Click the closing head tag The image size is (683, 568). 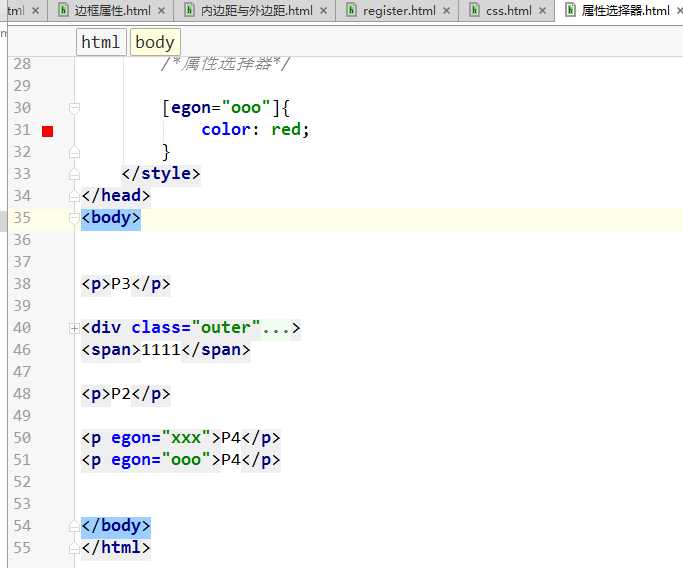[116, 195]
